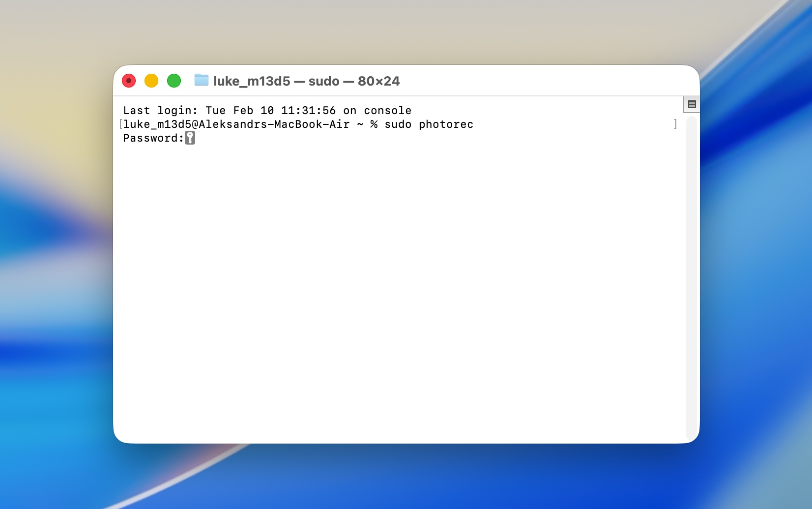
Task: Click the word "sudo" in the command line
Action: tap(398, 124)
